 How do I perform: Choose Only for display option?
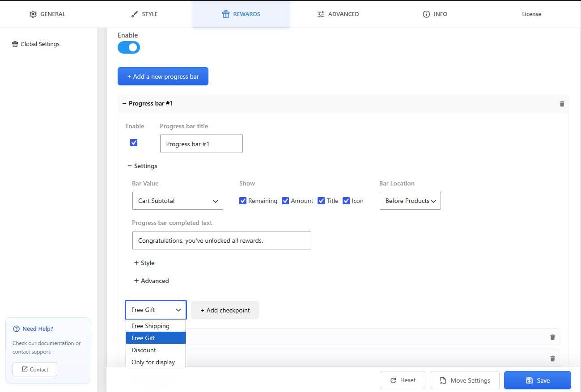[x=156, y=362]
